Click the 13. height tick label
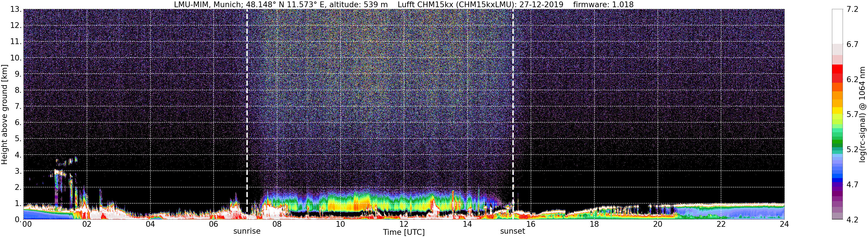The image size is (868, 238). [16, 10]
